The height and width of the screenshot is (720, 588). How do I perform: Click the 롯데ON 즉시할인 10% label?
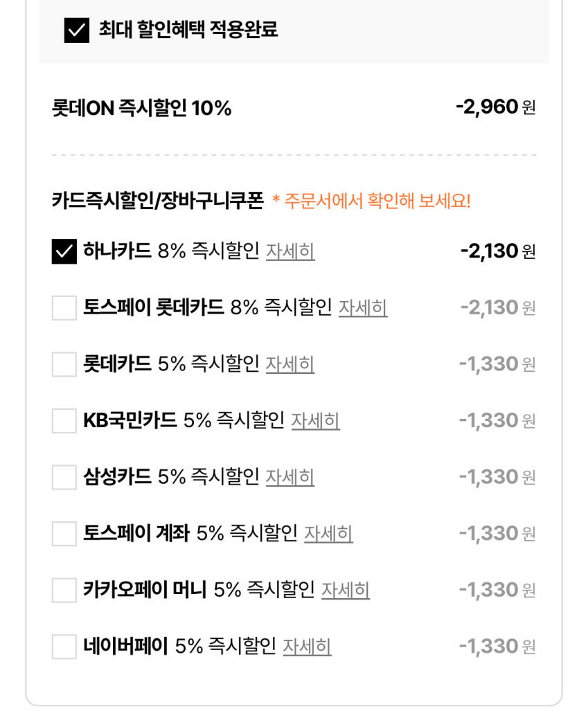pyautogui.click(x=141, y=109)
